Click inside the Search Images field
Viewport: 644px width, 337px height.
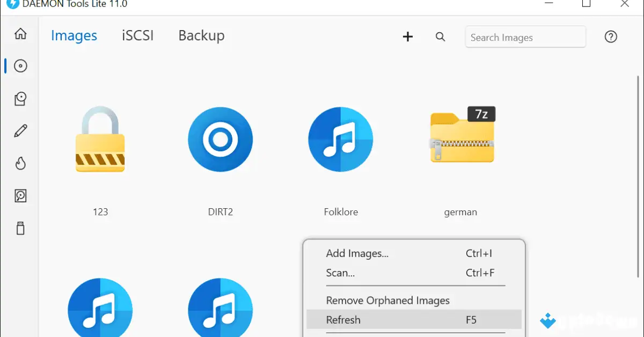[525, 36]
